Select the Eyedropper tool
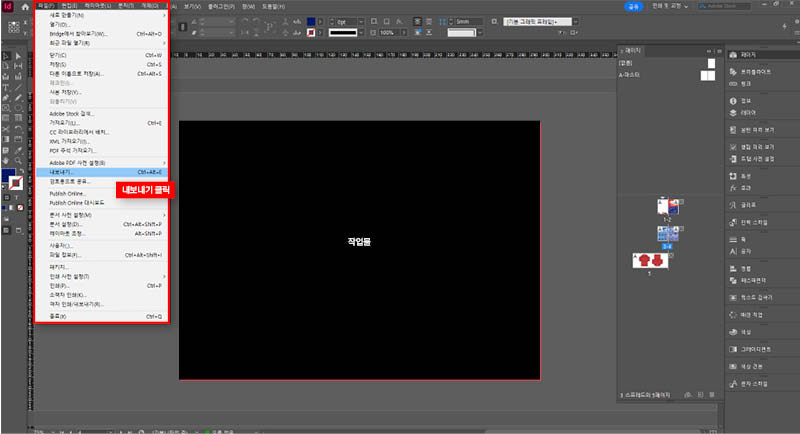 18,150
